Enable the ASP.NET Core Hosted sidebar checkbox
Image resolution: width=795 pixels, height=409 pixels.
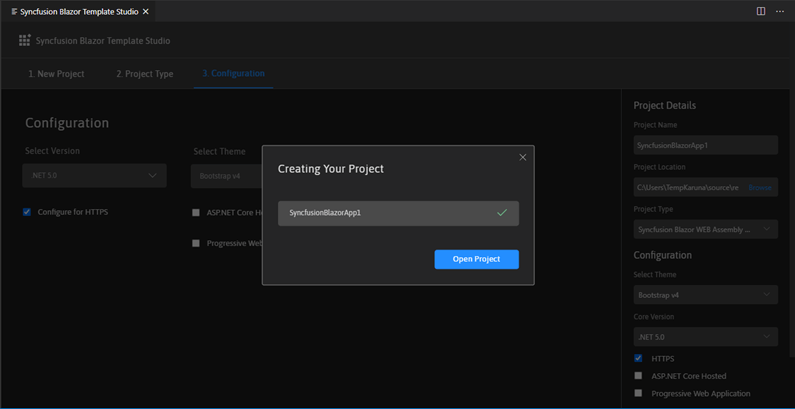click(638, 376)
